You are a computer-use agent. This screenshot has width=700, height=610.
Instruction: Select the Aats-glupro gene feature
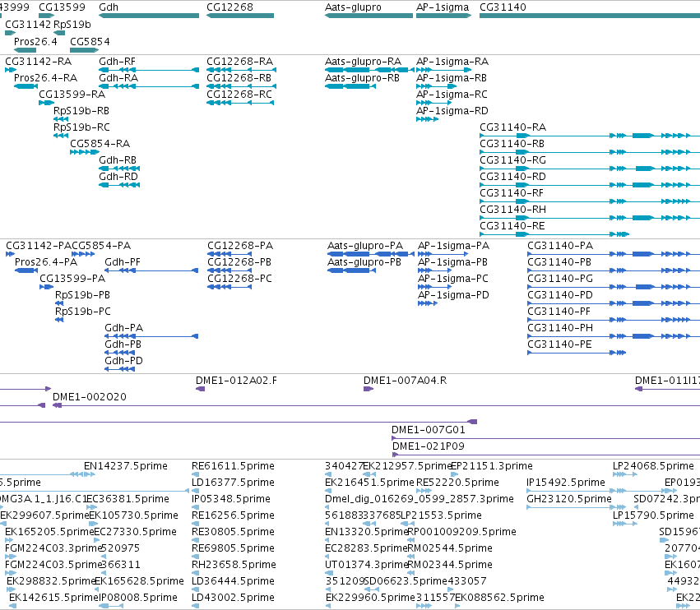369,16
